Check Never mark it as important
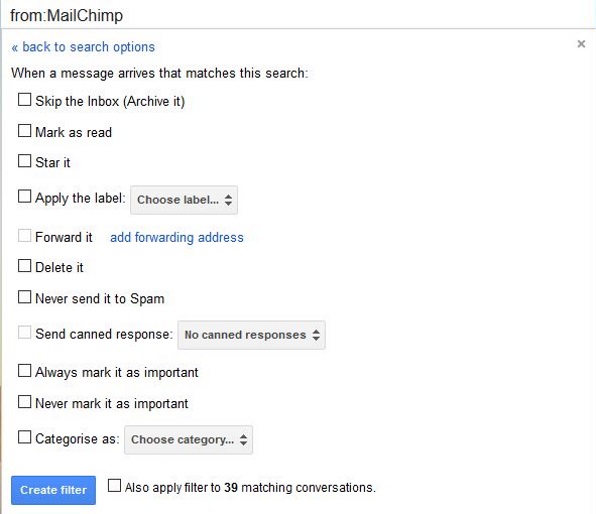Viewport: 596px width, 514px height. (24, 402)
